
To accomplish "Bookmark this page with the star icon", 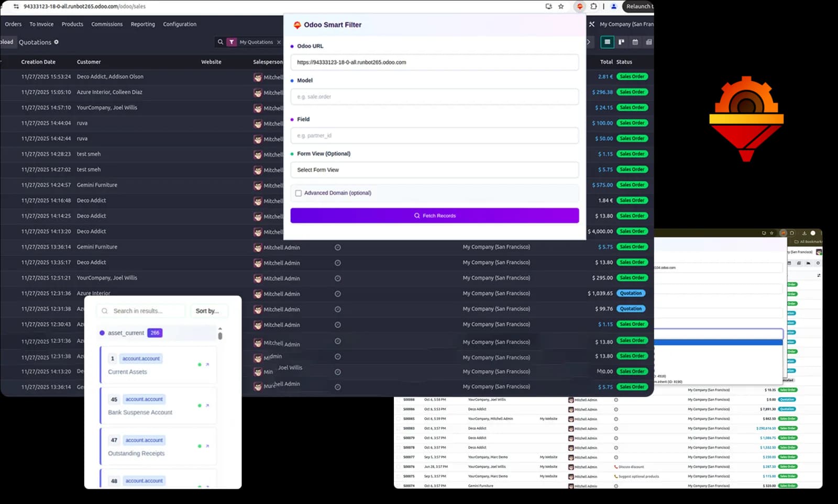I will pyautogui.click(x=561, y=6).
